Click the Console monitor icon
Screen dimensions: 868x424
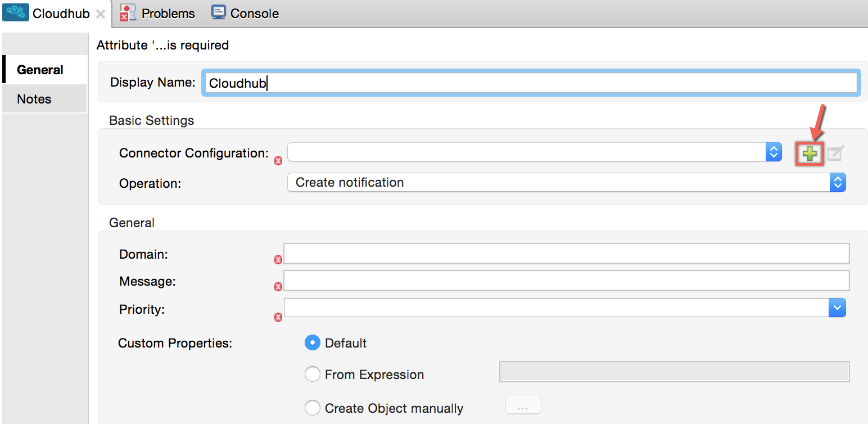tap(219, 13)
